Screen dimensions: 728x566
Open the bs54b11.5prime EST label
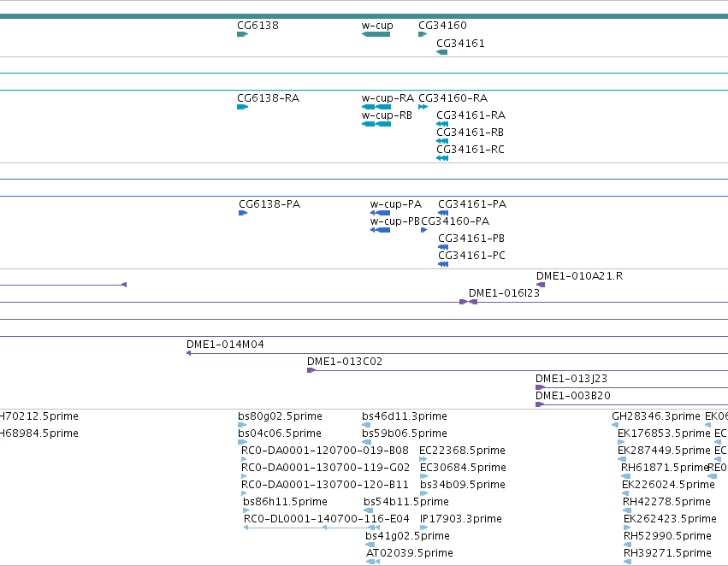click(406, 503)
